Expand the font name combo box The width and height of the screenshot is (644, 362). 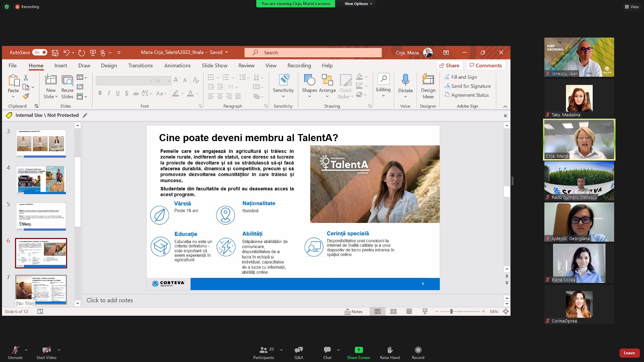coord(151,81)
